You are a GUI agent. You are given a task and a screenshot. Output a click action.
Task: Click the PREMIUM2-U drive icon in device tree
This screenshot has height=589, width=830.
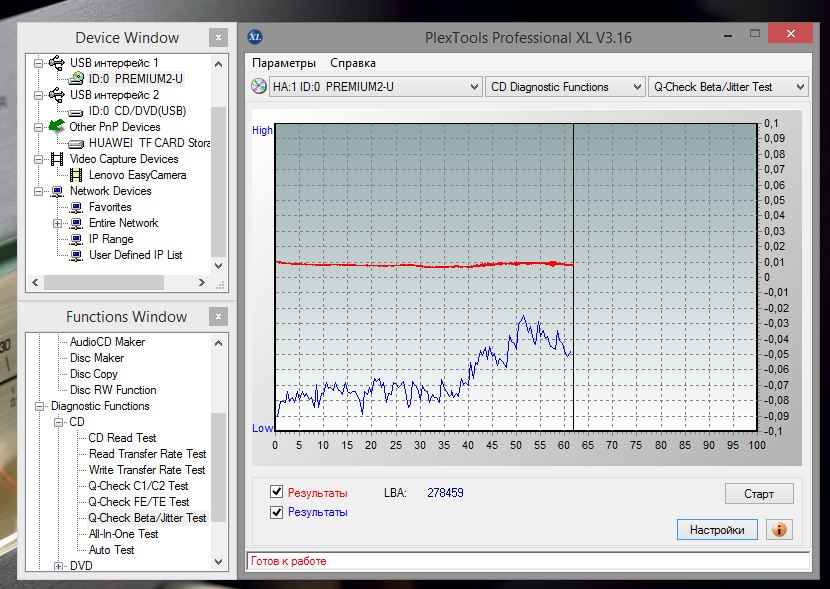(x=76, y=78)
